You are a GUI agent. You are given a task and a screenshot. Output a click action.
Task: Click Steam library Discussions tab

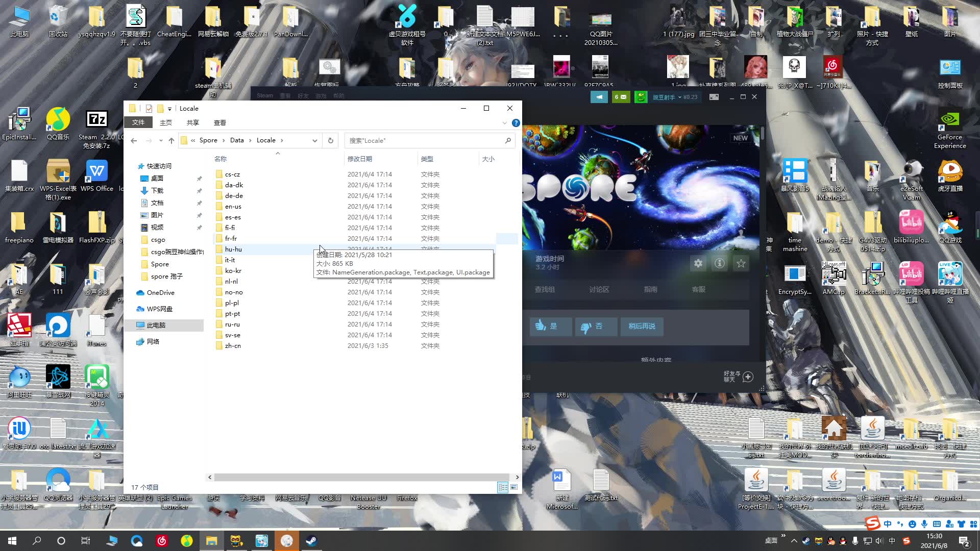click(599, 289)
